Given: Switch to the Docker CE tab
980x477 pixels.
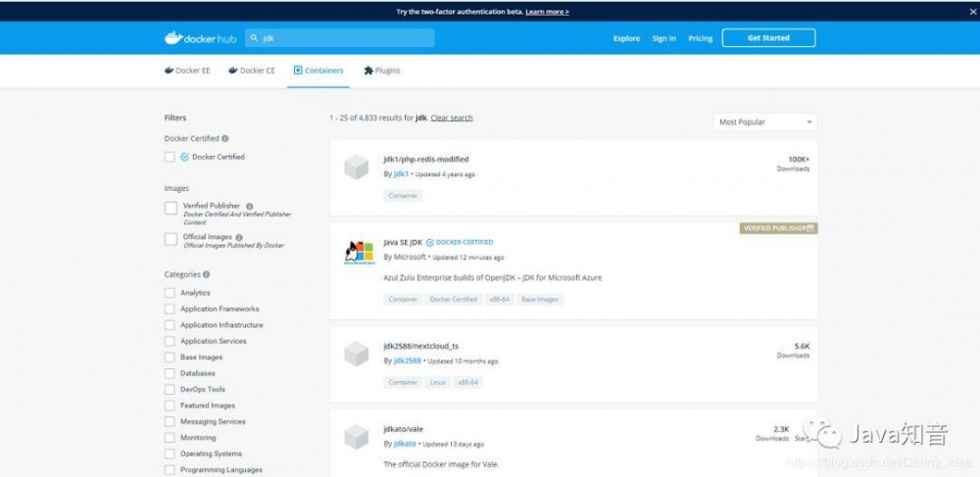Looking at the screenshot, I should point(252,71).
